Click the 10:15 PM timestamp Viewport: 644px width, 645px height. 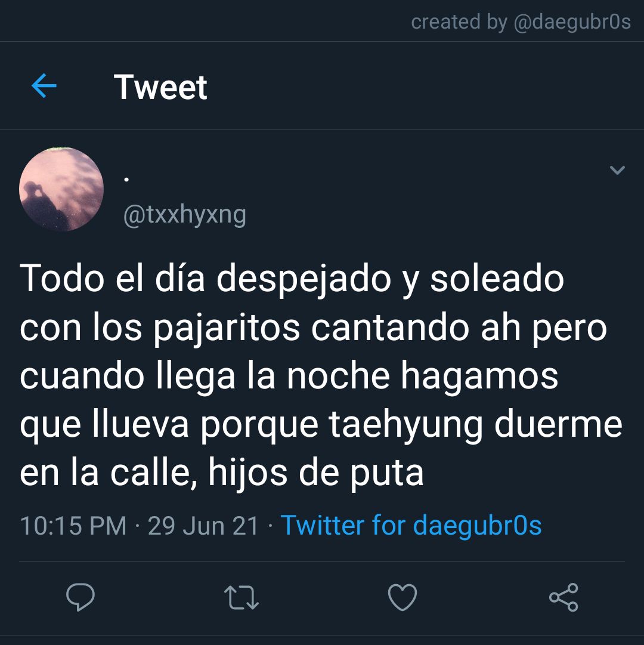(x=73, y=526)
